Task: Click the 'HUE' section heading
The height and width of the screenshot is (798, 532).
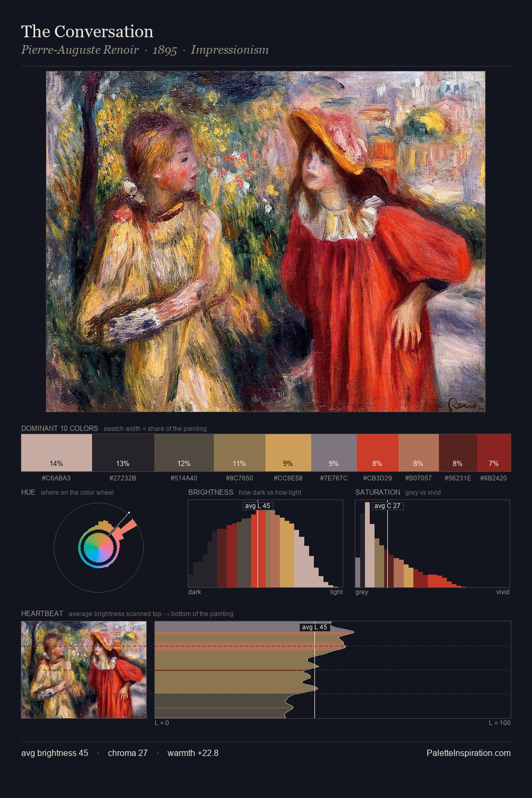Action: [x=28, y=492]
